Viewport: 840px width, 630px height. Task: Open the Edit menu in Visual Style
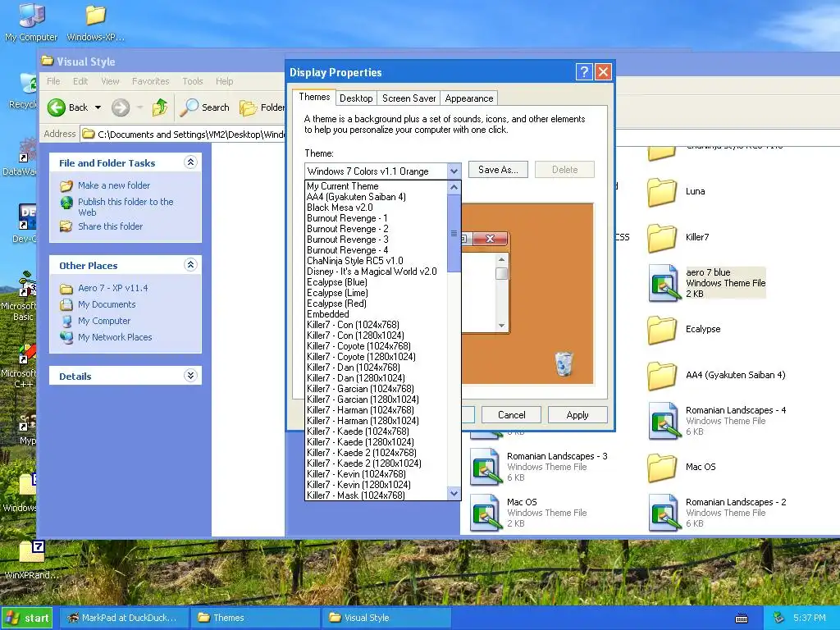coord(80,81)
